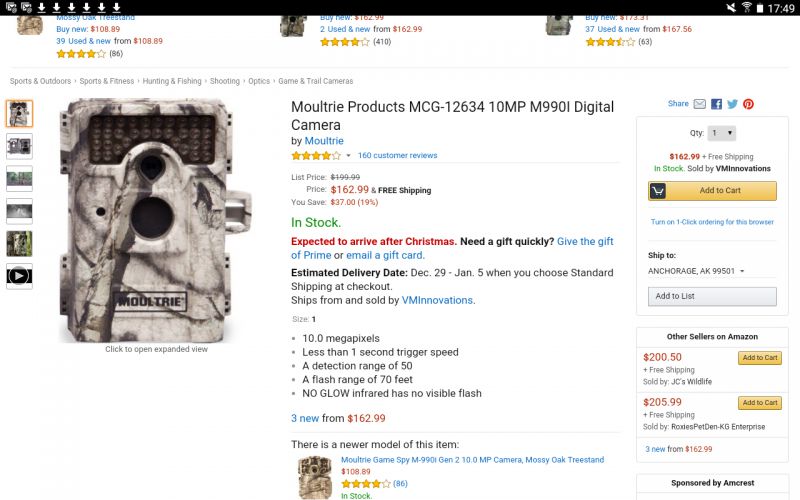Share product via email envelope icon
Viewport: 800px width, 500px height.
pos(699,104)
